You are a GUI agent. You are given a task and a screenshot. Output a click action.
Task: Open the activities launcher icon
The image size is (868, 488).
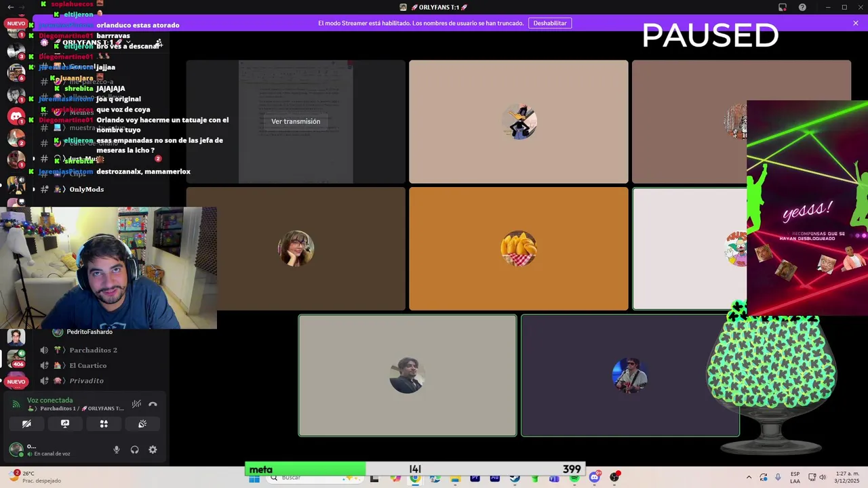[x=104, y=424]
